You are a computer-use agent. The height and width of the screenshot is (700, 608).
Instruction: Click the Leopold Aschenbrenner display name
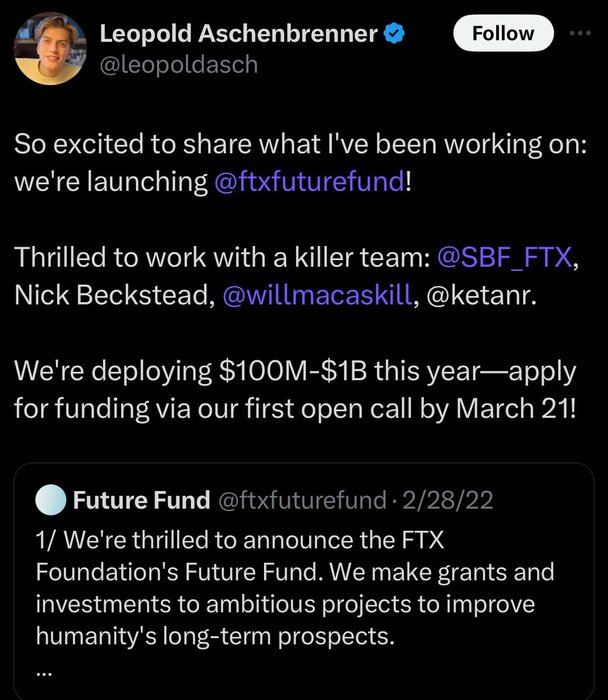point(238,34)
